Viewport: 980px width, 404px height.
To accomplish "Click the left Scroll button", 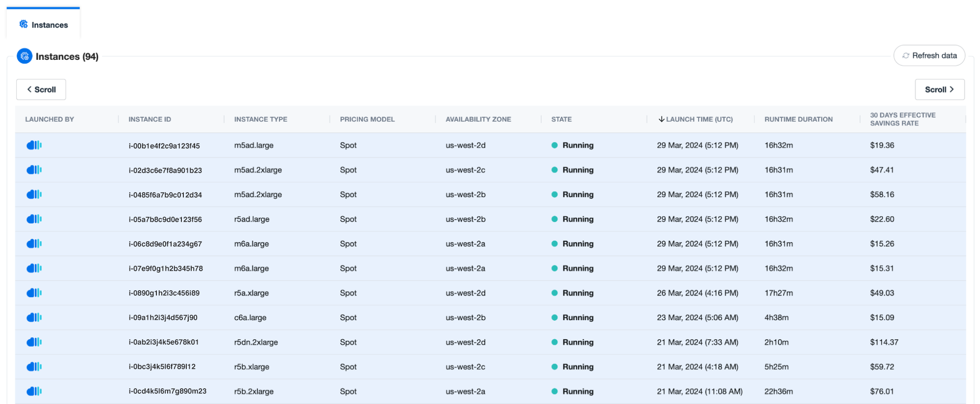I will coord(41,90).
